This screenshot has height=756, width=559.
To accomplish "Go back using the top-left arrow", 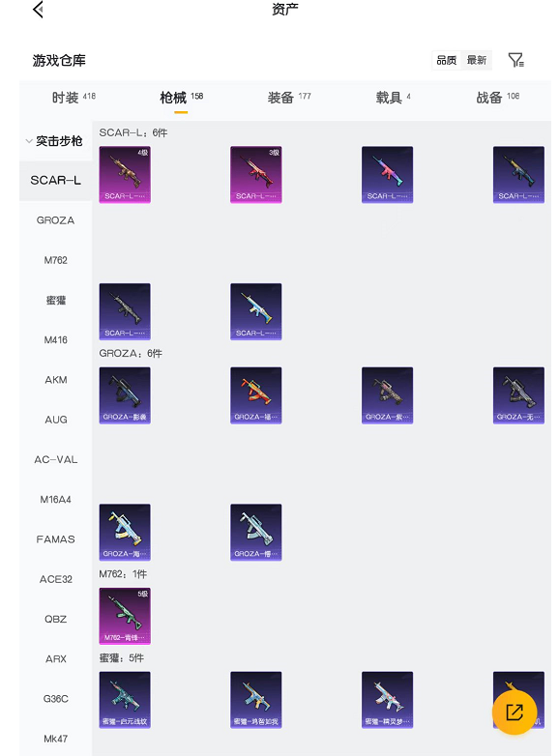I will pyautogui.click(x=38, y=9).
